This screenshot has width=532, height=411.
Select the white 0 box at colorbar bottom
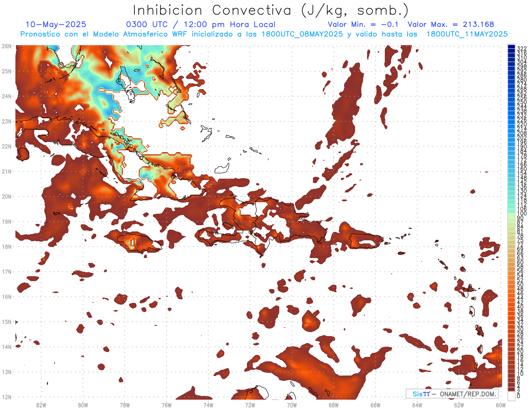tap(512, 395)
